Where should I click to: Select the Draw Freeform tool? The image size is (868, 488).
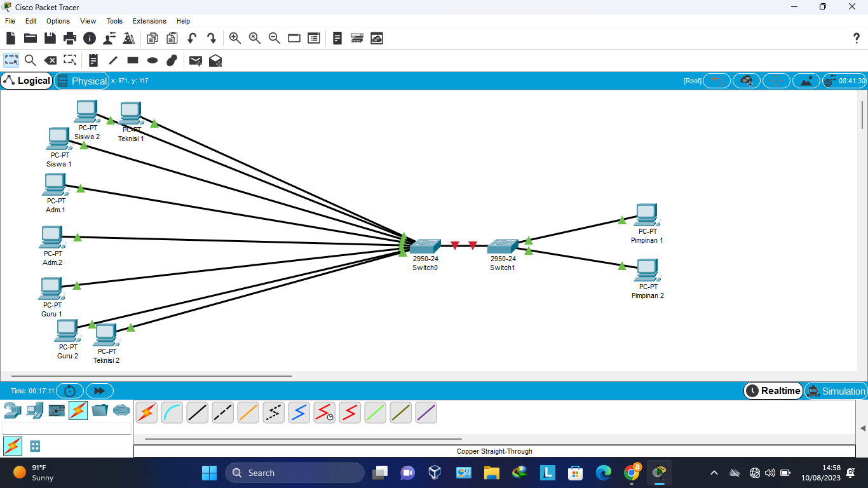[172, 60]
